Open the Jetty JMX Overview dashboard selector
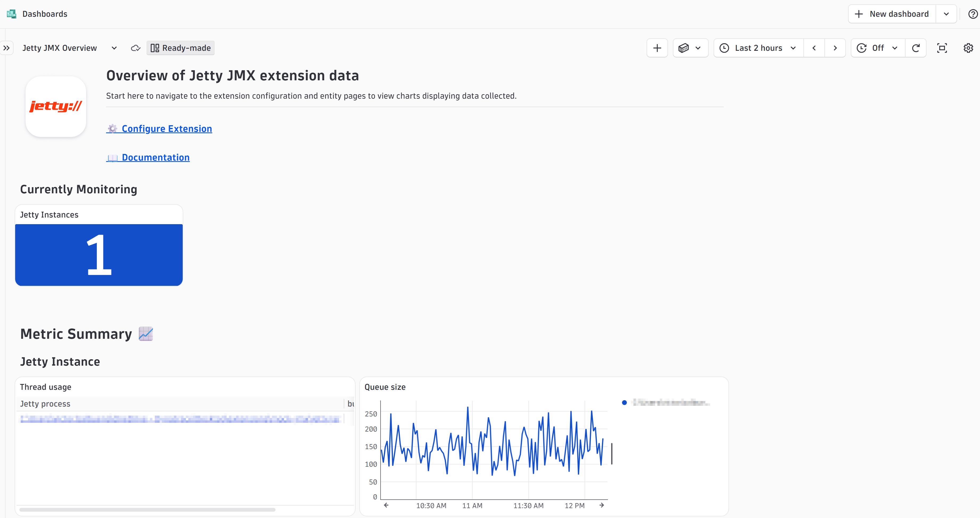This screenshot has height=518, width=980. point(70,48)
